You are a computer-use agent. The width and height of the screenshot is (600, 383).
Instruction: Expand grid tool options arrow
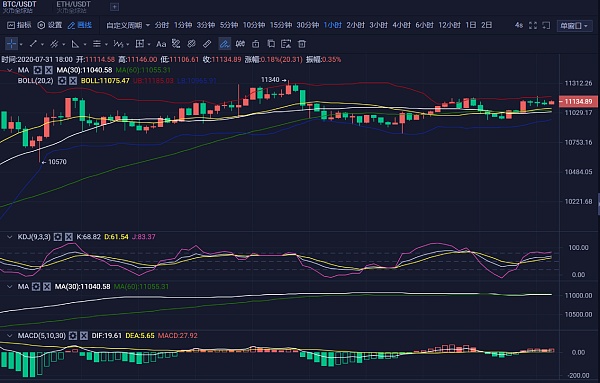[x=149, y=44]
